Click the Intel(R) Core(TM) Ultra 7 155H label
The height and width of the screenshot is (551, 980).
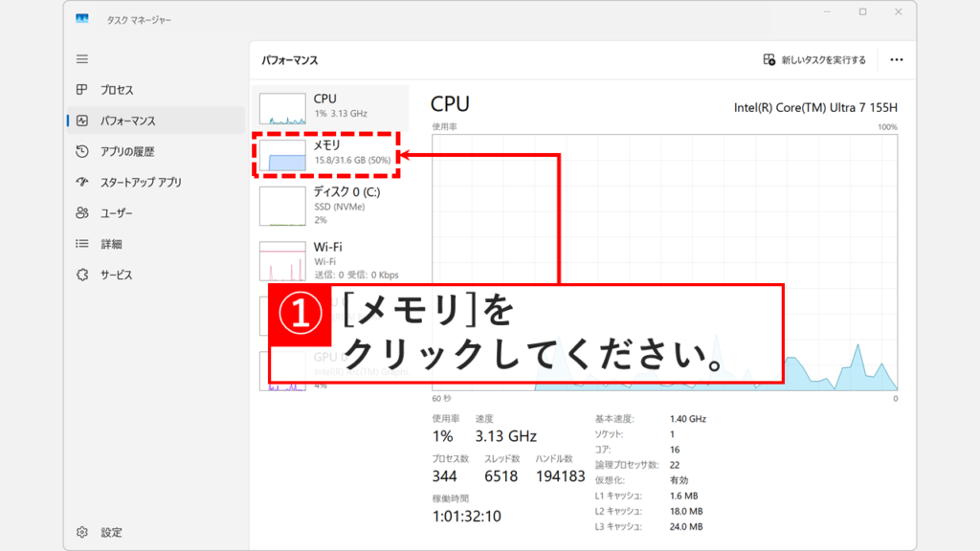818,108
